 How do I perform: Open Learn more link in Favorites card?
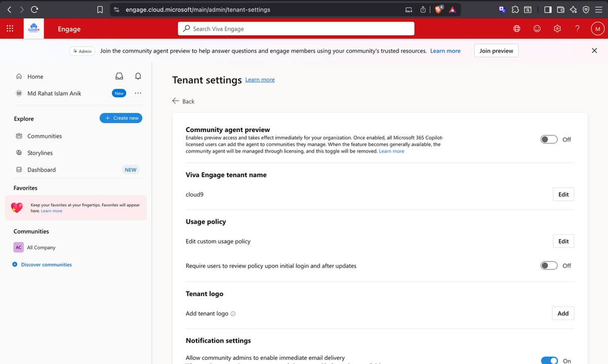tap(52, 211)
